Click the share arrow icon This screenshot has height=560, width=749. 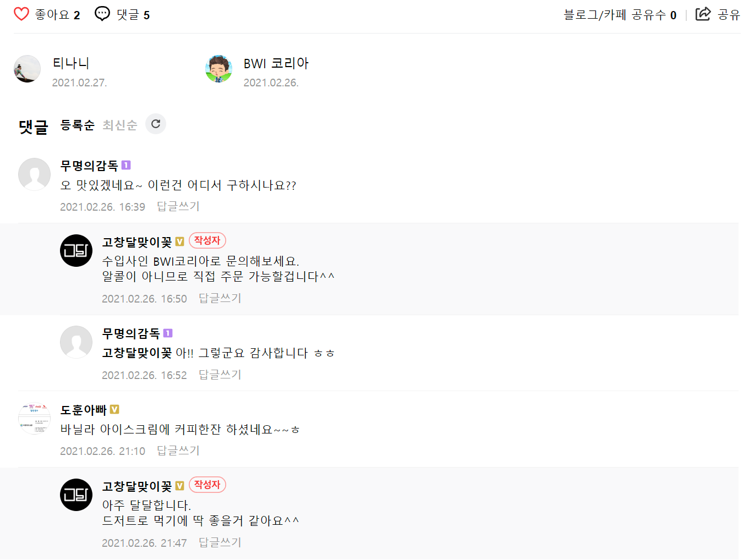[x=703, y=14]
